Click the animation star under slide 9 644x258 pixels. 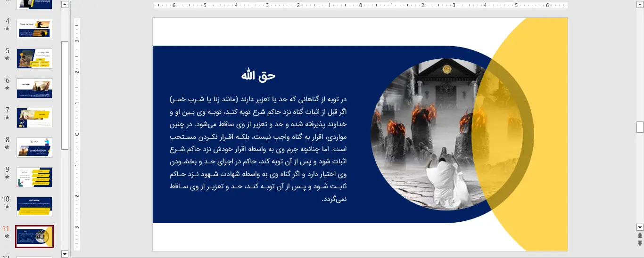(7, 177)
